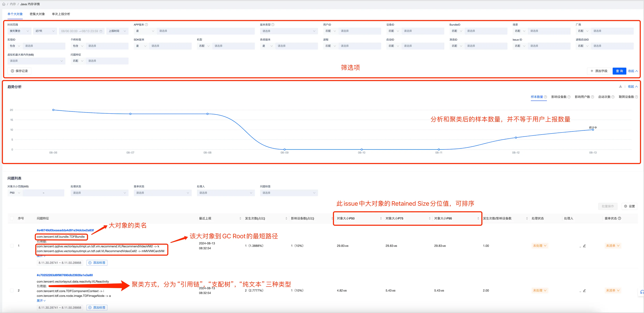The width and height of the screenshot is (644, 313).
Task: Check the row 2 checkbox
Action: coord(12,290)
